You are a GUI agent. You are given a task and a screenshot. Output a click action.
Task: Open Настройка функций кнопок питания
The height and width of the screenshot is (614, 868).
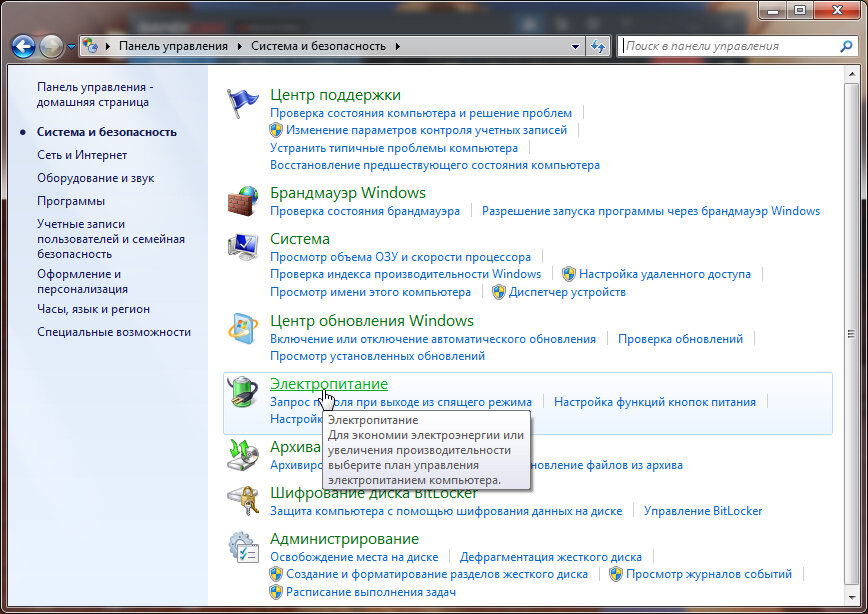(x=655, y=402)
